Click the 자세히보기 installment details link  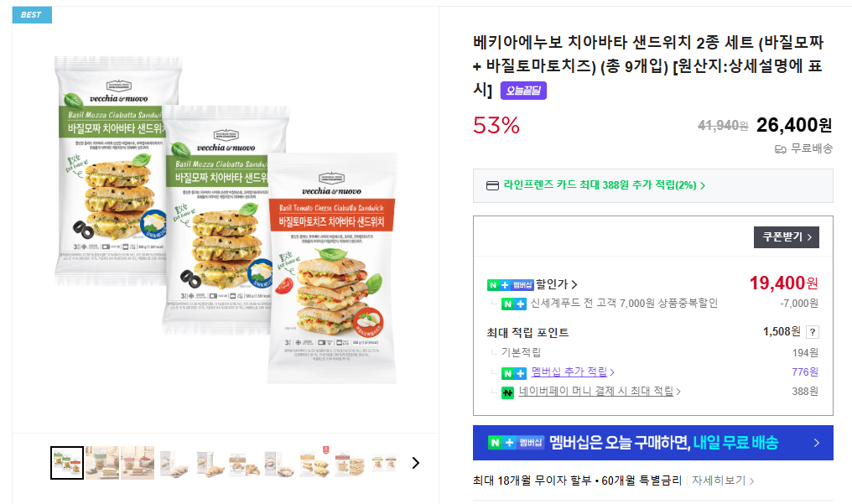click(x=723, y=481)
